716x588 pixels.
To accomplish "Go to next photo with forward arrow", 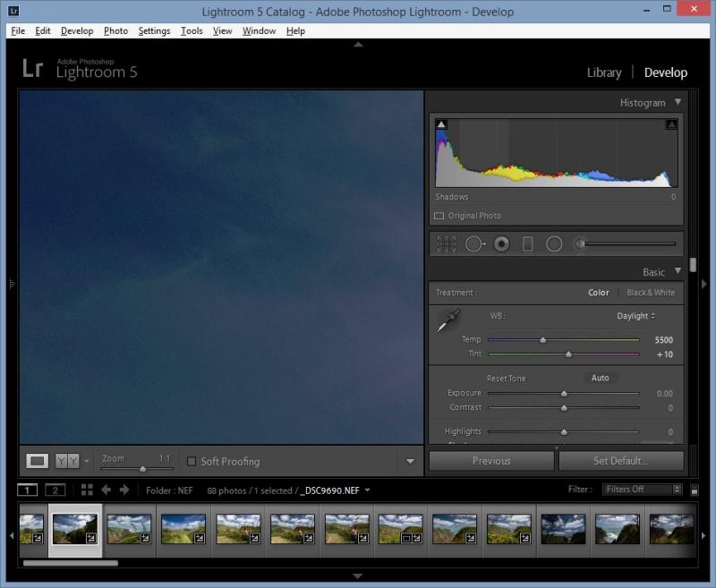I will click(124, 490).
